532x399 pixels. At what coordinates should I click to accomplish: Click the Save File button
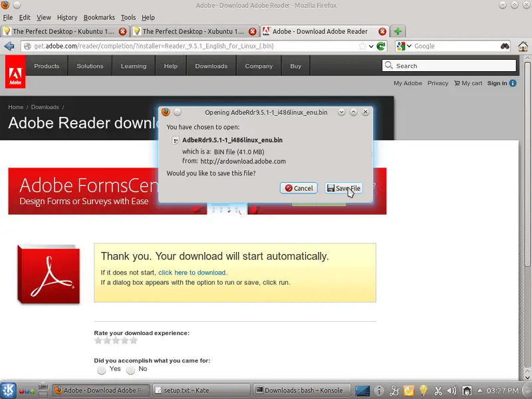pyautogui.click(x=343, y=188)
